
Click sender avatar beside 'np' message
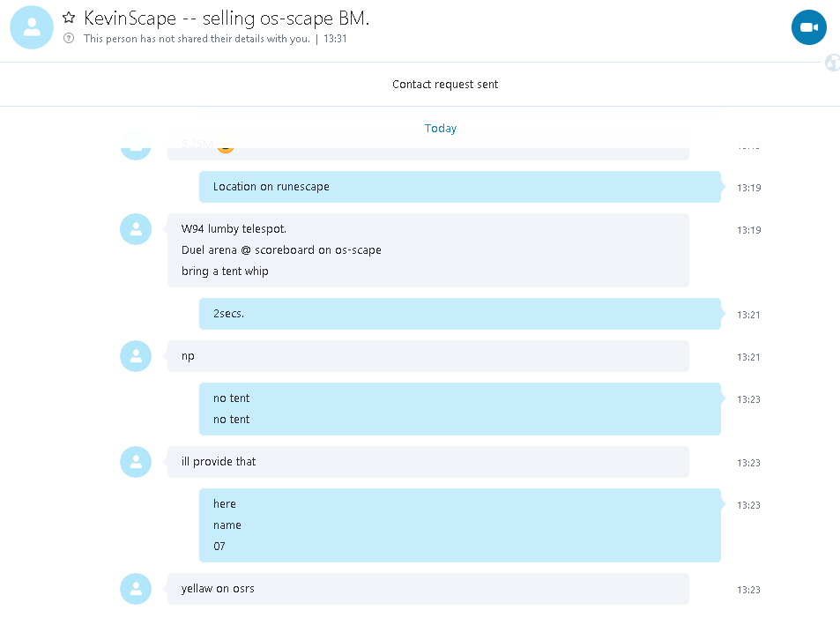[136, 356]
